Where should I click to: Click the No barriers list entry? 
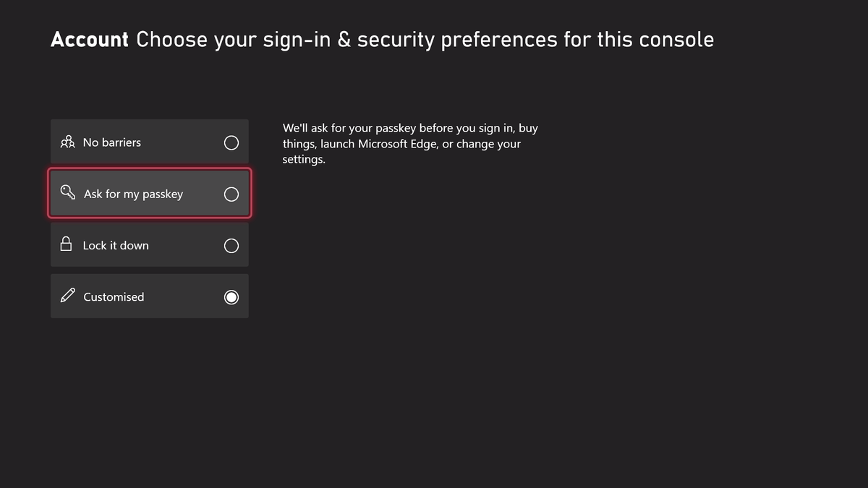(149, 142)
